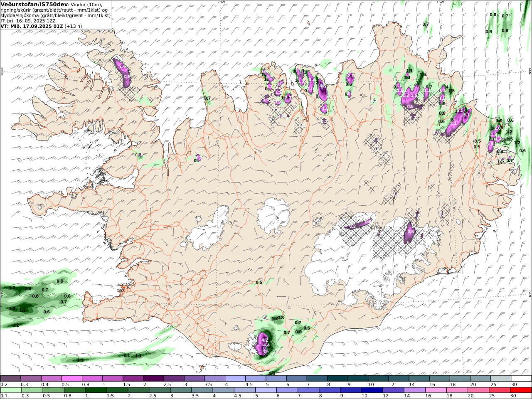
Task: Click the '4.6' precipitation value on the map
Action: coord(266,351)
